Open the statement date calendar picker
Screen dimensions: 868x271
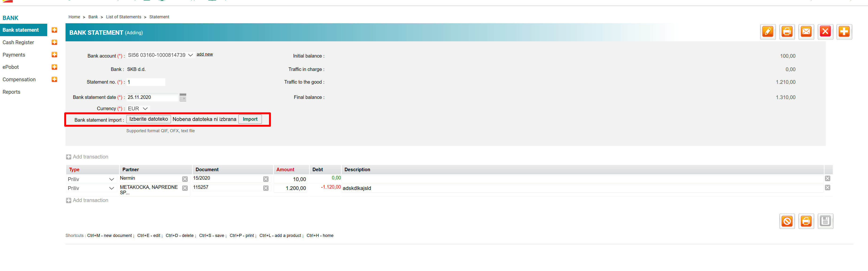point(183,97)
